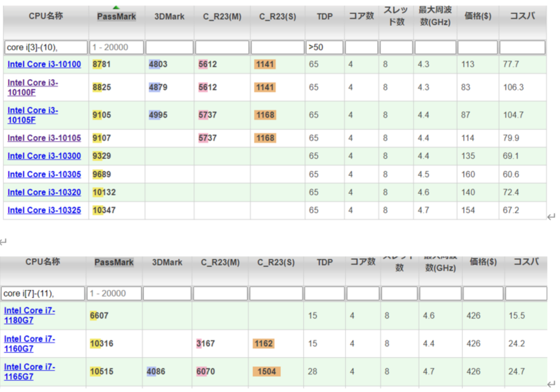Image resolution: width=560 pixels, height=392 pixels.
Task: Click the filter field containing "core i[3]-(10),"
Action: pos(46,48)
